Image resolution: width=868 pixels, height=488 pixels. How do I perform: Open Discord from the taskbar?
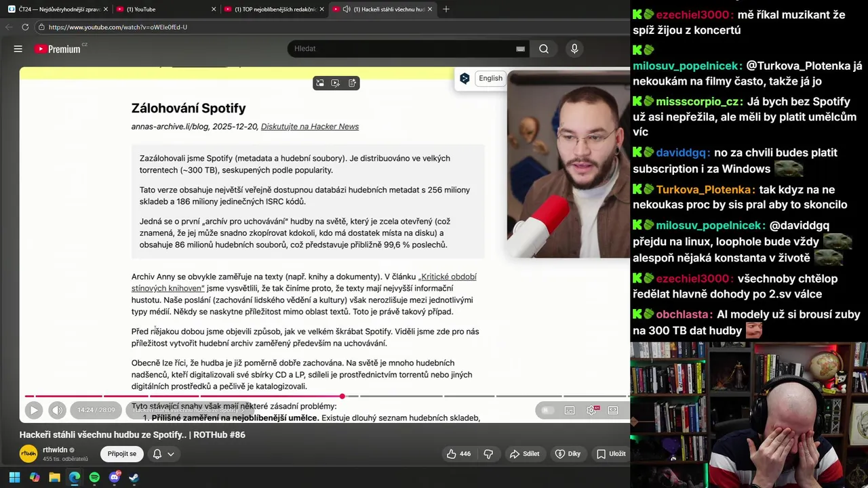coord(114,477)
